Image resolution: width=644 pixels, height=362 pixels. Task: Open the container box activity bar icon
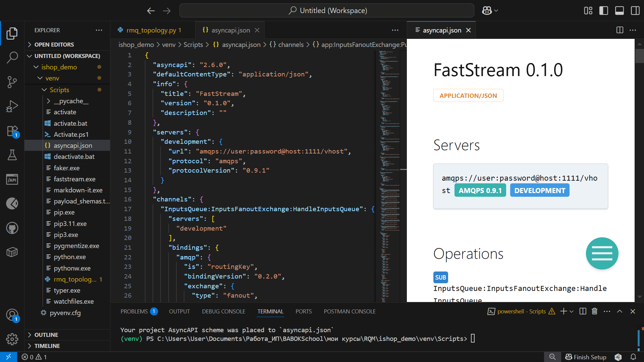[12, 252]
